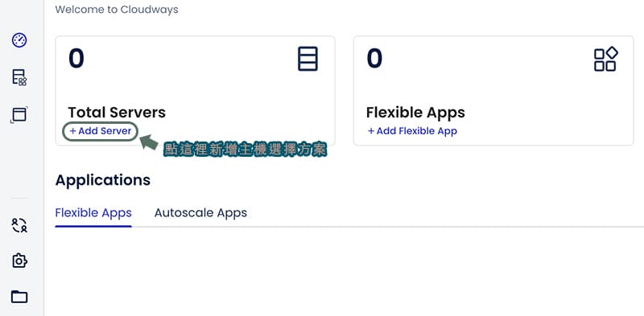644x316 pixels.
Task: Select the Total Servers card title
Action: point(117,113)
